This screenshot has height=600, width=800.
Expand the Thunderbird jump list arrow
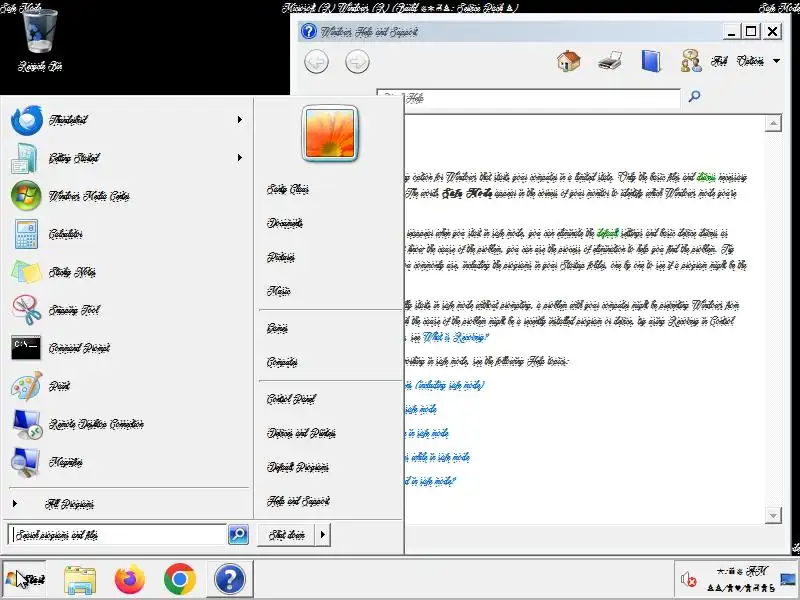240,120
